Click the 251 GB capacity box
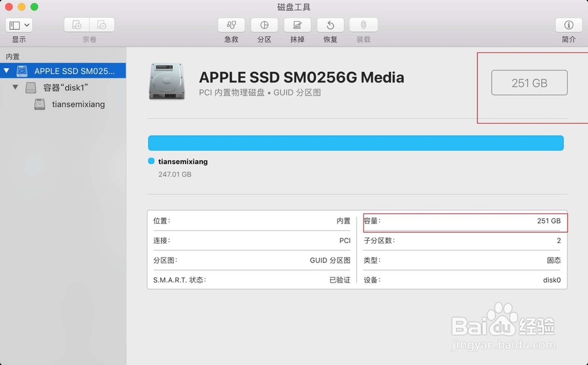This screenshot has height=365, width=588. 529,82
